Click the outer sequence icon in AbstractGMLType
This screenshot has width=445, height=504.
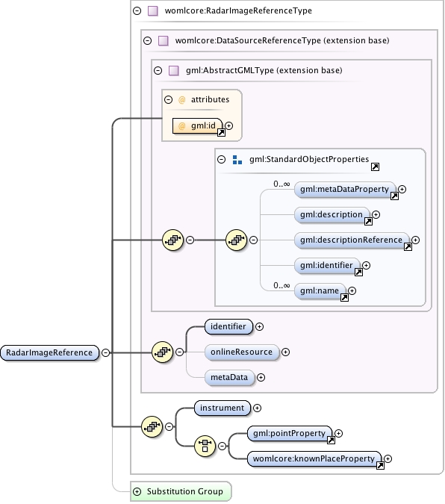point(173,240)
